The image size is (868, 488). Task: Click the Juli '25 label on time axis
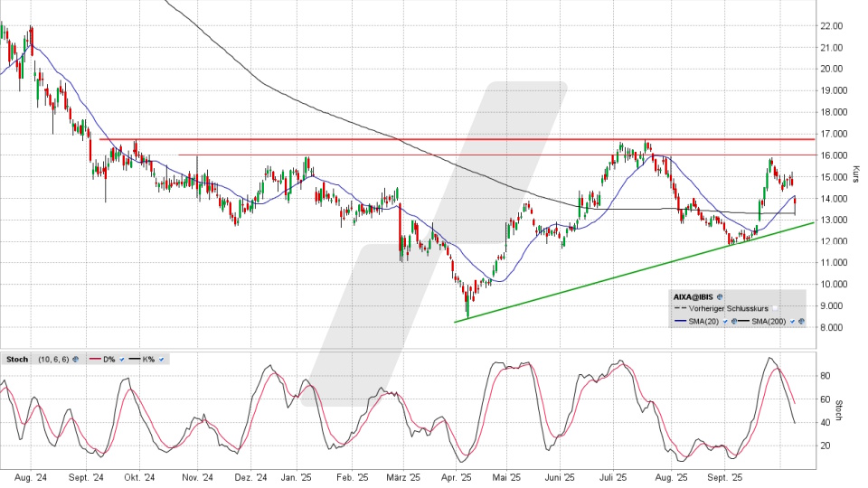tap(617, 477)
